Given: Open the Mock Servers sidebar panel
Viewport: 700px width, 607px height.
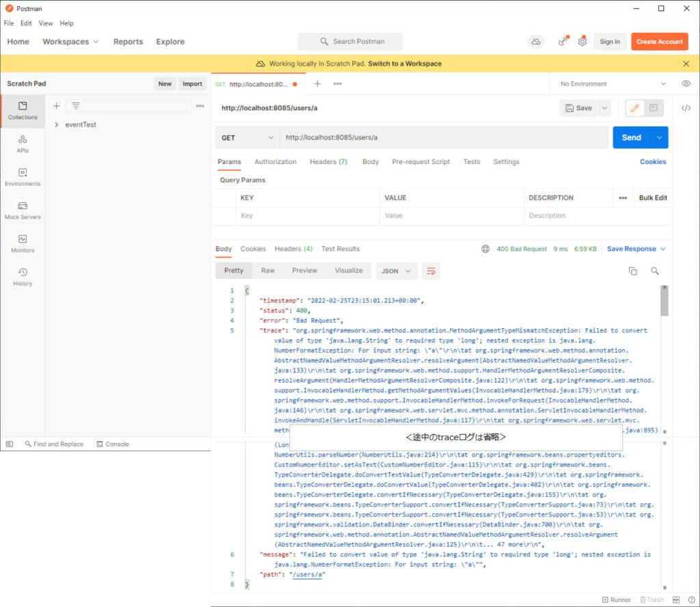Looking at the screenshot, I should click(23, 211).
